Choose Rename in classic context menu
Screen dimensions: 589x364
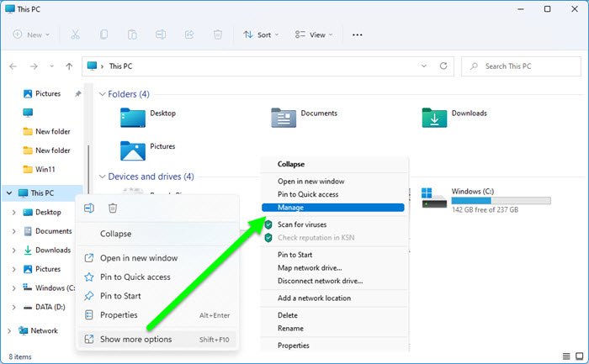290,329
